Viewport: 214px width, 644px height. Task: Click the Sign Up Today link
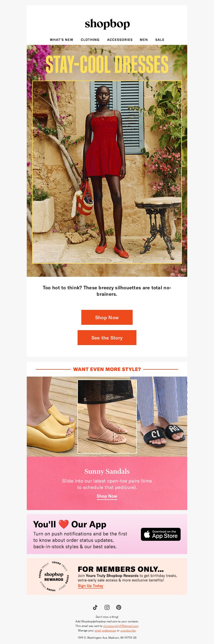pos(90,586)
